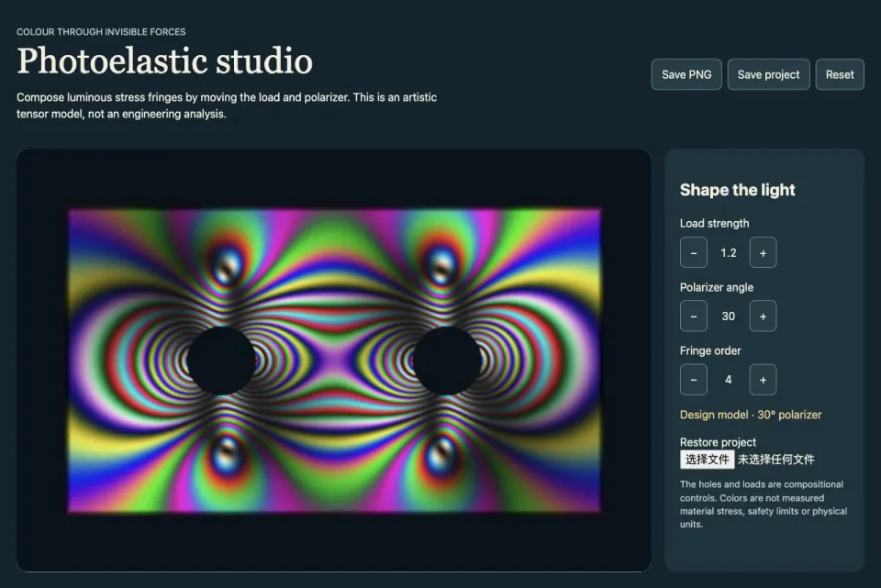Image resolution: width=881 pixels, height=588 pixels.
Task: Decrease Polarizer angle with minus button
Action: [694, 316]
